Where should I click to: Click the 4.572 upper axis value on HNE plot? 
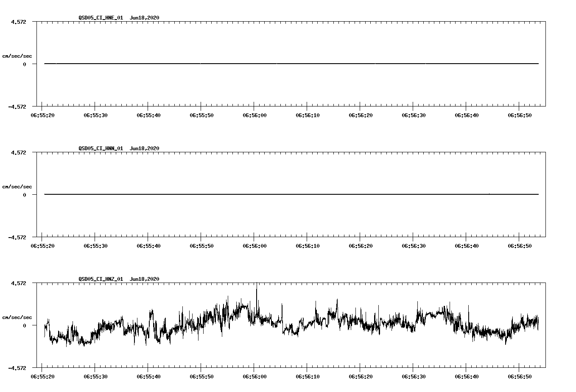click(19, 22)
